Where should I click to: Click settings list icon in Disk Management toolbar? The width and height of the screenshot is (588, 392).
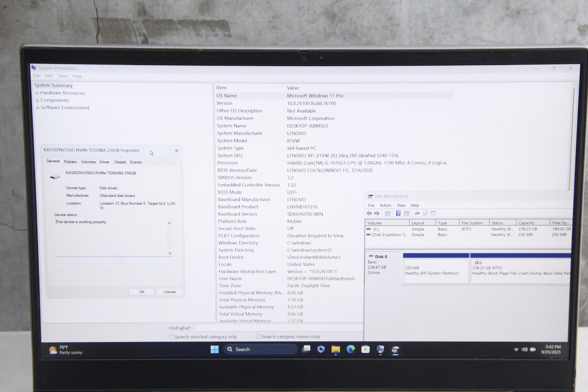(x=433, y=213)
